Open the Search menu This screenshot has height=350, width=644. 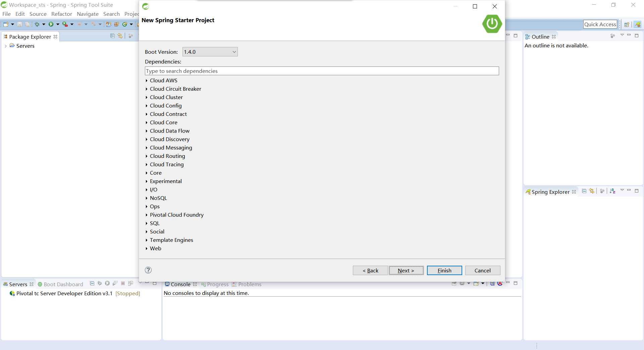coord(111,14)
